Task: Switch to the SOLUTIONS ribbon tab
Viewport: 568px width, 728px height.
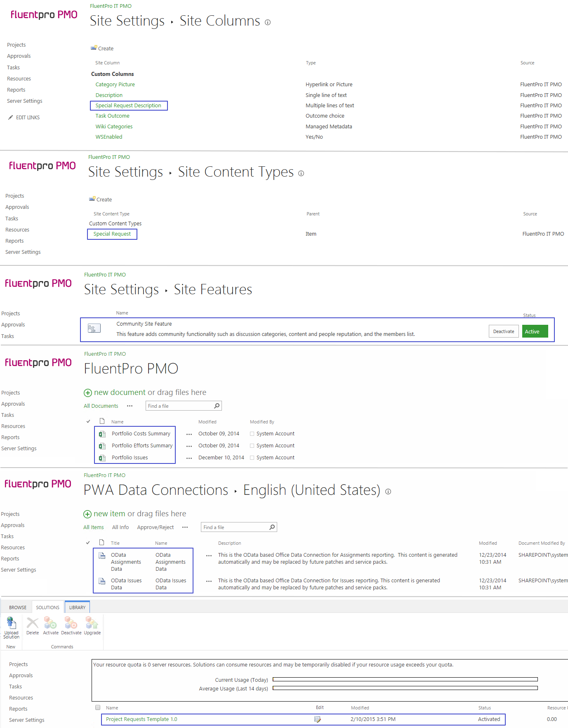Action: 47,607
